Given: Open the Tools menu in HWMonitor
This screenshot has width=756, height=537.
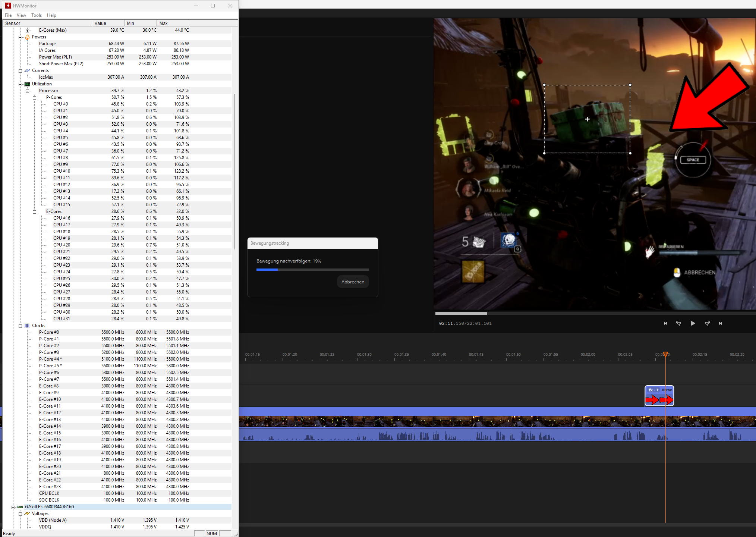Looking at the screenshot, I should (37, 15).
